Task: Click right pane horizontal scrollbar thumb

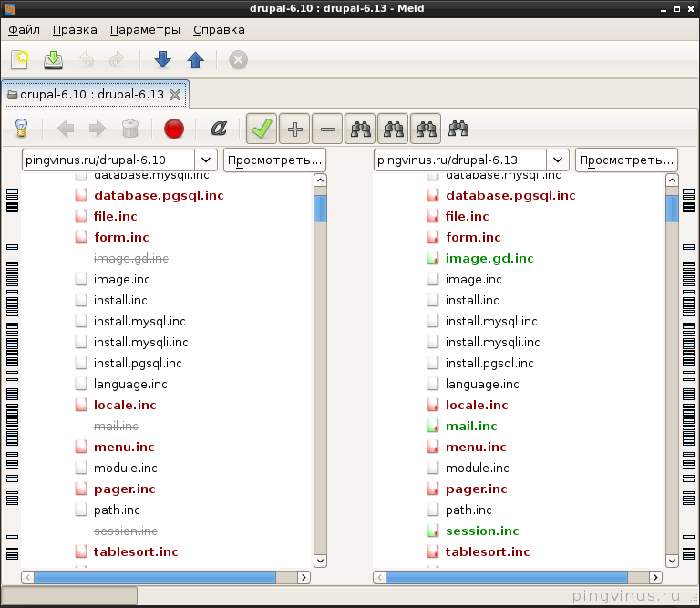Action: pos(507,577)
